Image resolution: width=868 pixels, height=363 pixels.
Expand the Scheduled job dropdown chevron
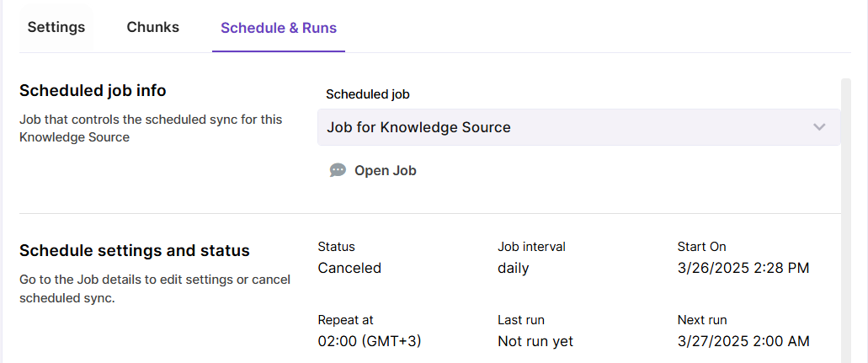point(819,127)
